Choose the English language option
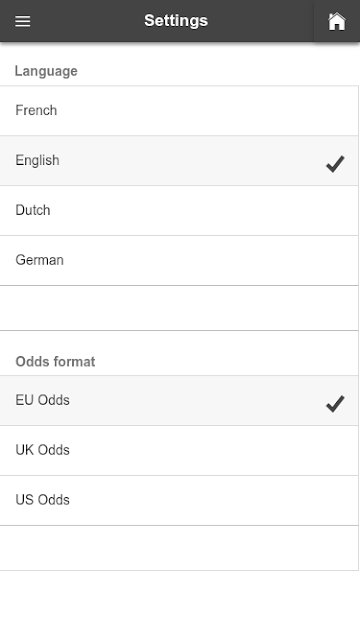 [179, 161]
